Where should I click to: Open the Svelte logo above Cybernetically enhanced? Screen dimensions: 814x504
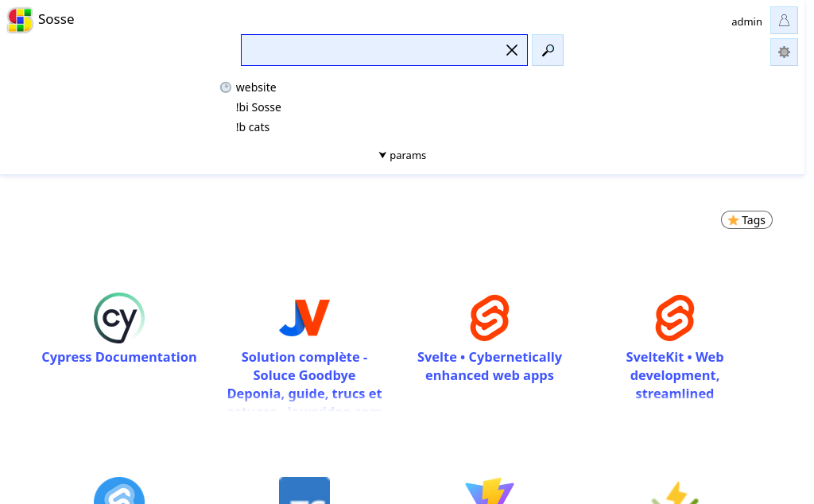pyautogui.click(x=490, y=318)
